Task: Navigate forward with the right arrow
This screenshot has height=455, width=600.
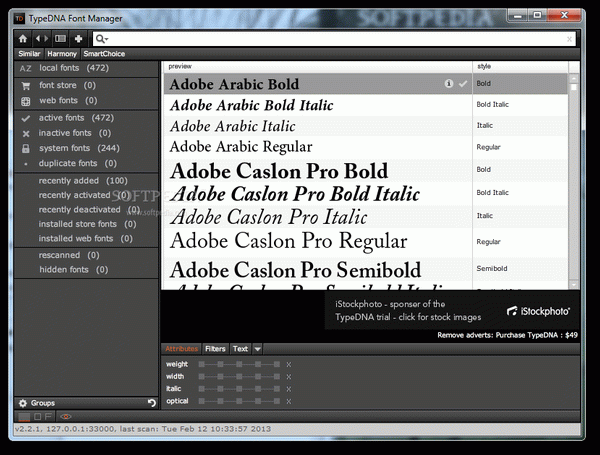Action: (46, 39)
